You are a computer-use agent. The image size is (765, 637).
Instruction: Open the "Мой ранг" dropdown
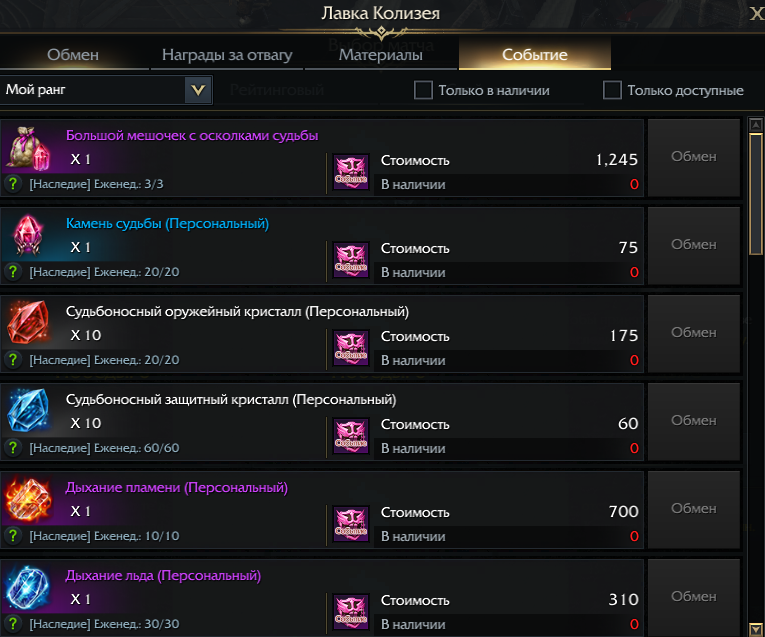tap(198, 90)
